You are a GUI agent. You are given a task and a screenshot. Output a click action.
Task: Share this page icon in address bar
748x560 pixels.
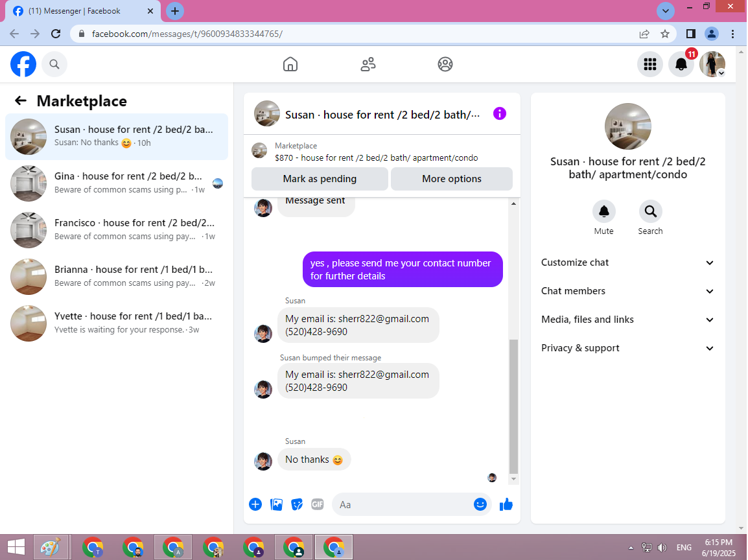click(644, 34)
